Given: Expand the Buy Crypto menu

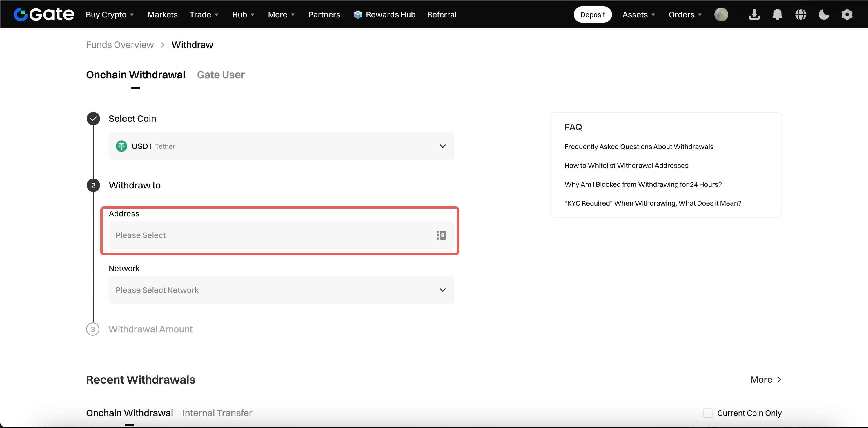Looking at the screenshot, I should [x=110, y=14].
